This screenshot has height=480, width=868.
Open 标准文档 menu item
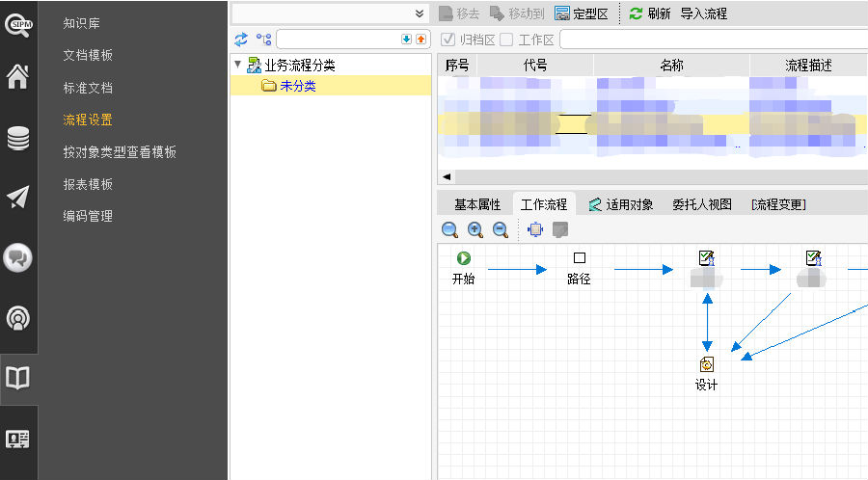[x=88, y=88]
